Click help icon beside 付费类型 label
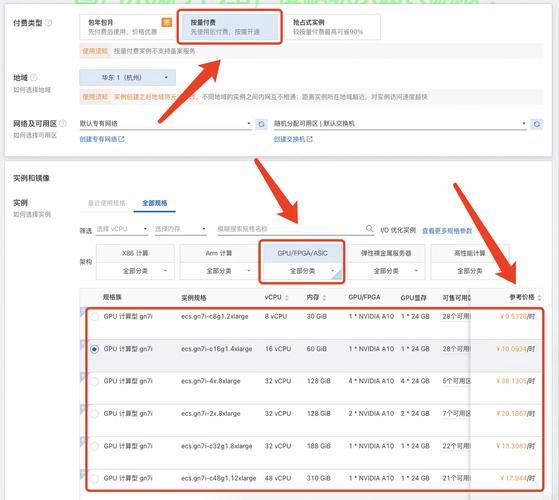 (48, 23)
